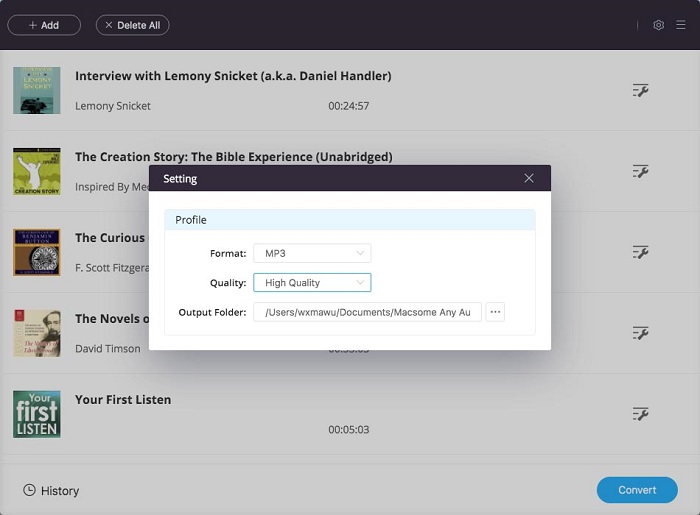Select the Lemony Snicket cover thumbnail

point(37,90)
